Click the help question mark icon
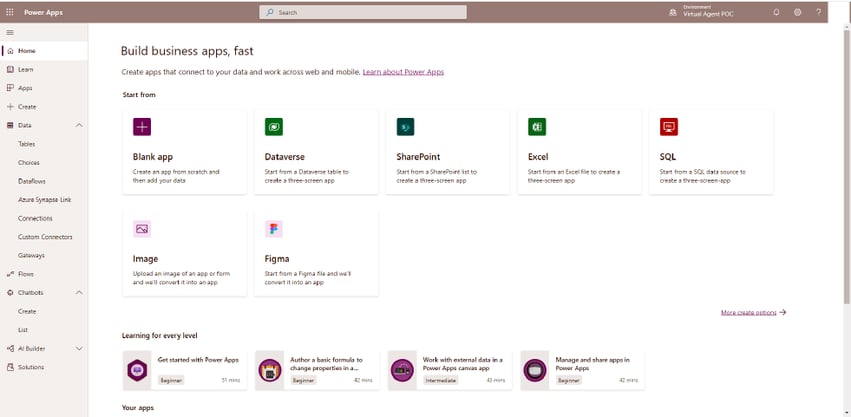This screenshot has height=417, width=851. click(x=818, y=12)
